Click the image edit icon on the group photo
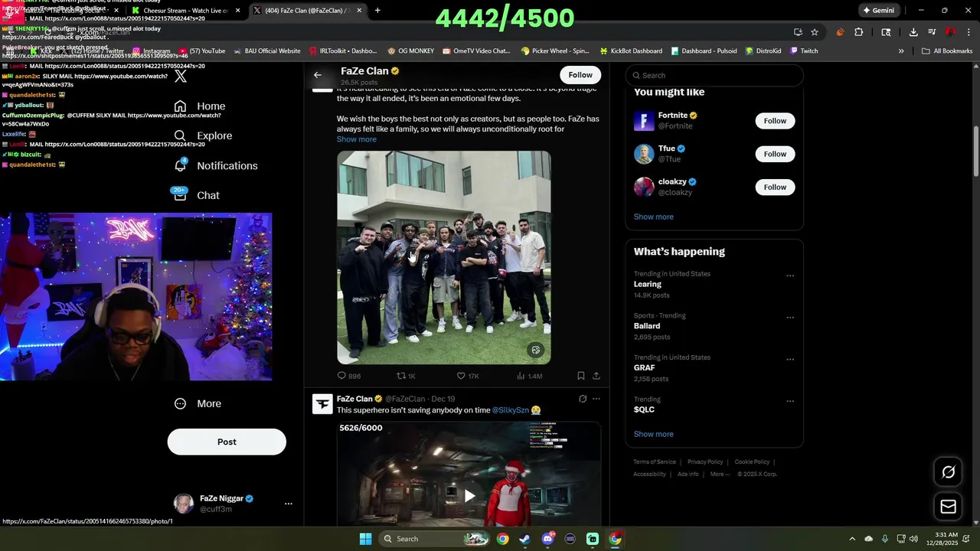This screenshot has height=551, width=980. click(x=536, y=350)
